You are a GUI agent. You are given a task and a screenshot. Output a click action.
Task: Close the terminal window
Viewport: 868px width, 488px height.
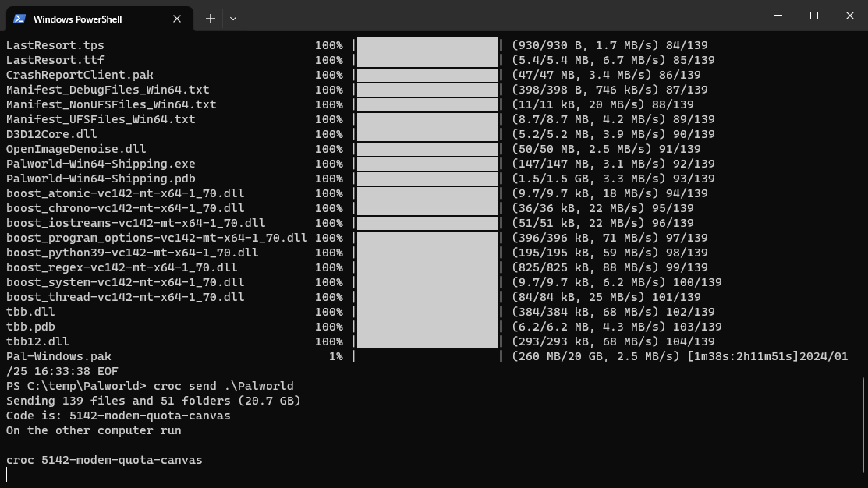click(850, 16)
